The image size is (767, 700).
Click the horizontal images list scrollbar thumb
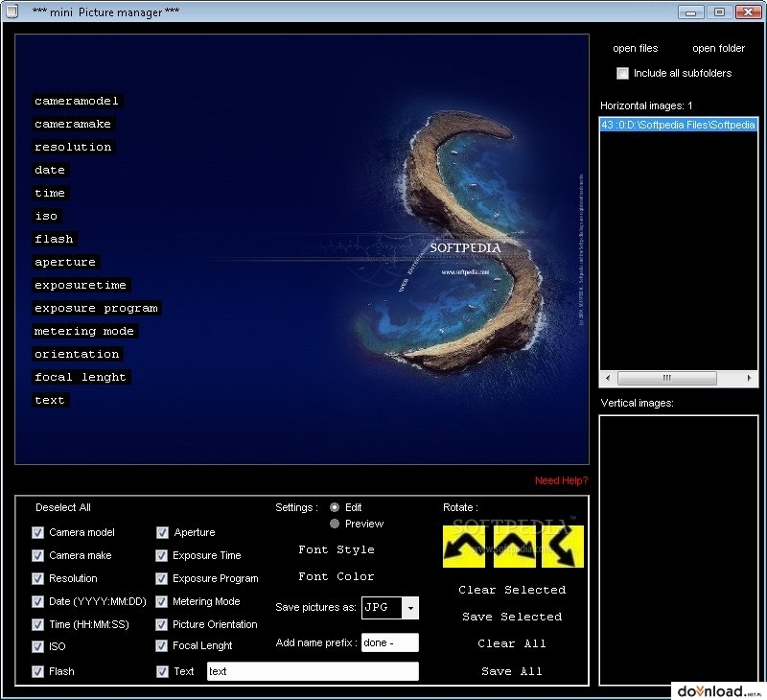[667, 378]
